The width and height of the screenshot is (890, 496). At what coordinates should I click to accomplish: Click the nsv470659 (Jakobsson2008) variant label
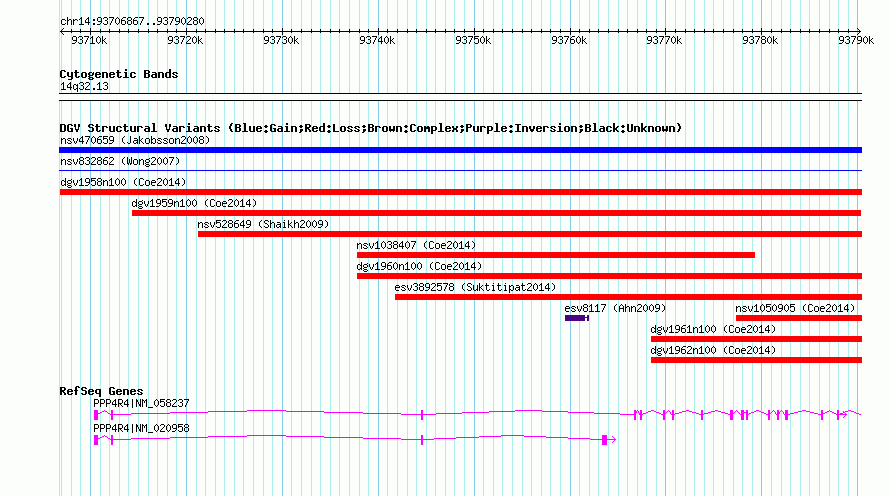[x=135, y=140]
